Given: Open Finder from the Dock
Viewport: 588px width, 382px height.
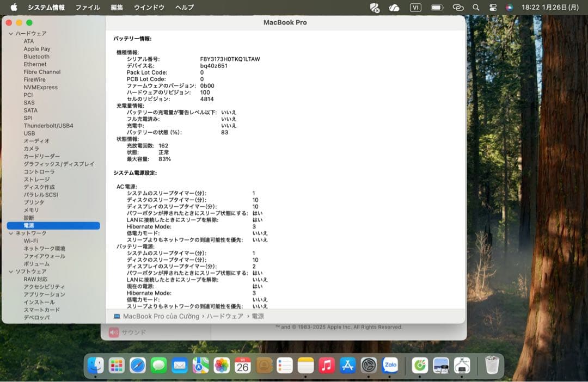Looking at the screenshot, I should point(96,365).
